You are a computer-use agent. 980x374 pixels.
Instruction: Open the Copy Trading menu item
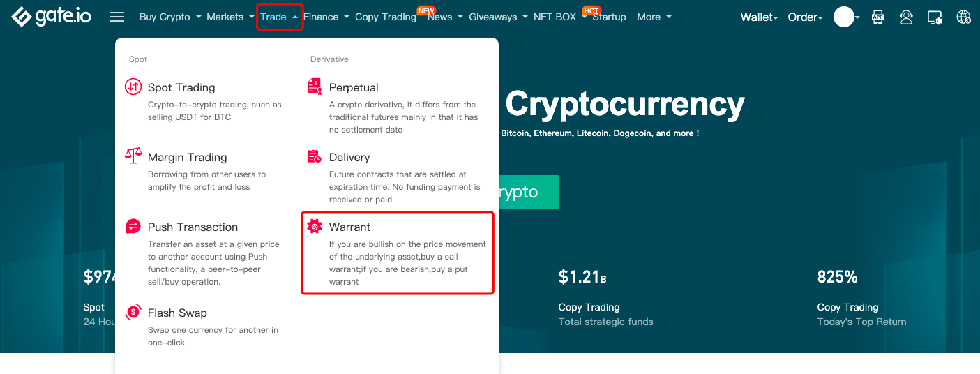[386, 17]
